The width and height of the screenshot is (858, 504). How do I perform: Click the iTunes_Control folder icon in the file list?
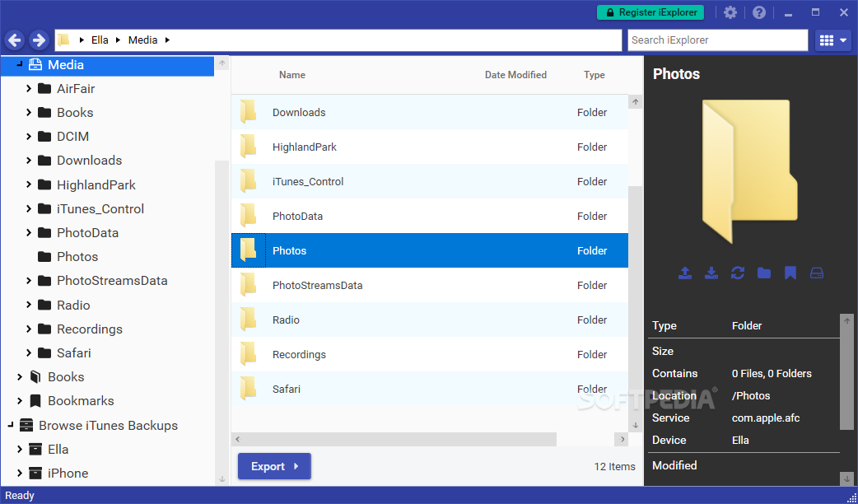(249, 181)
